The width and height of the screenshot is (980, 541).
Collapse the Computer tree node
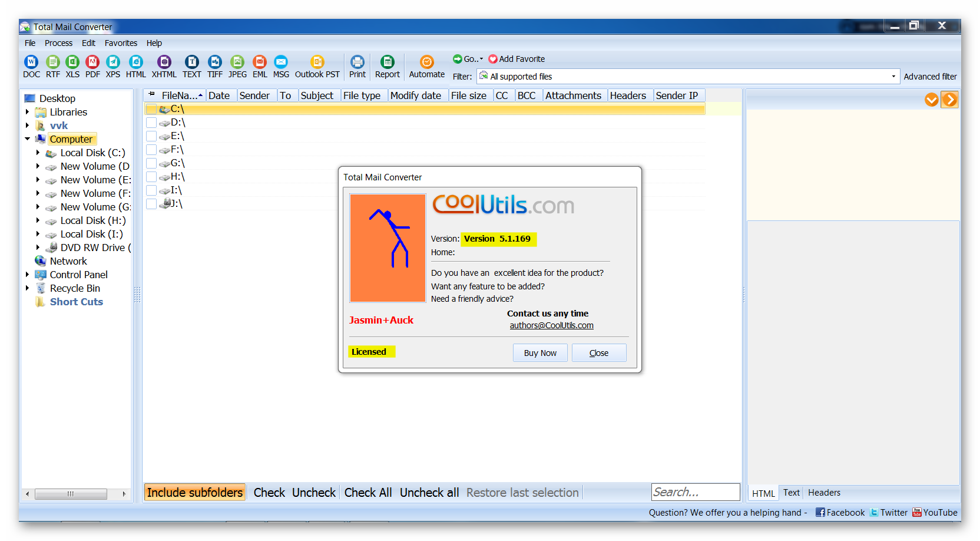click(27, 139)
